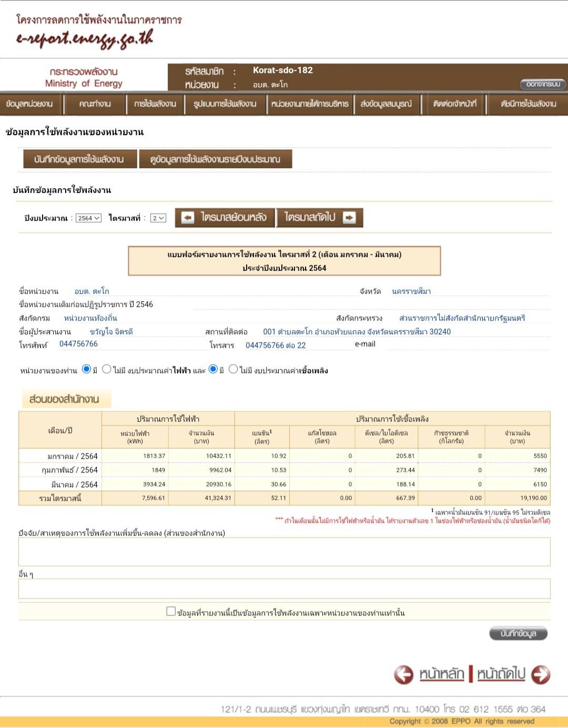The height and width of the screenshot is (728, 568).
Task: Click the right arrow icon for next quarter
Action: 349,218
